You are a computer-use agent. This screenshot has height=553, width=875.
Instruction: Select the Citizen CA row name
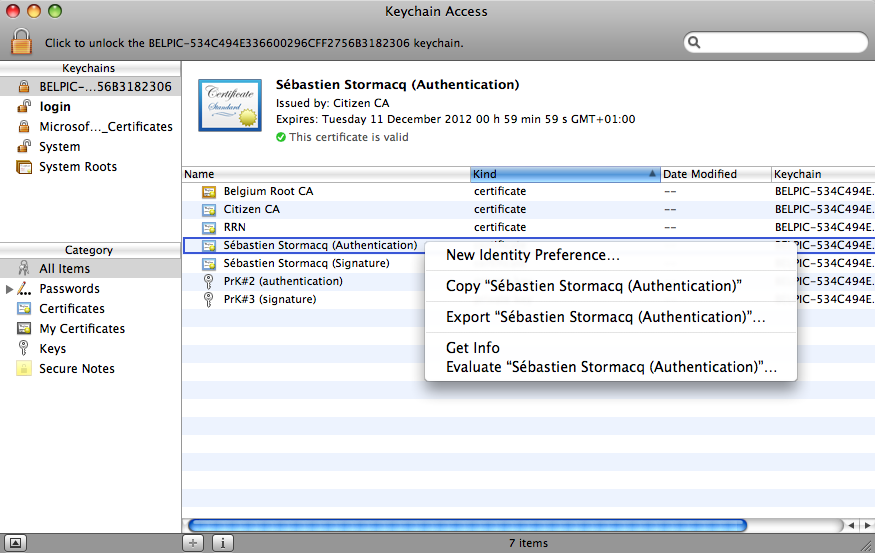pos(252,209)
